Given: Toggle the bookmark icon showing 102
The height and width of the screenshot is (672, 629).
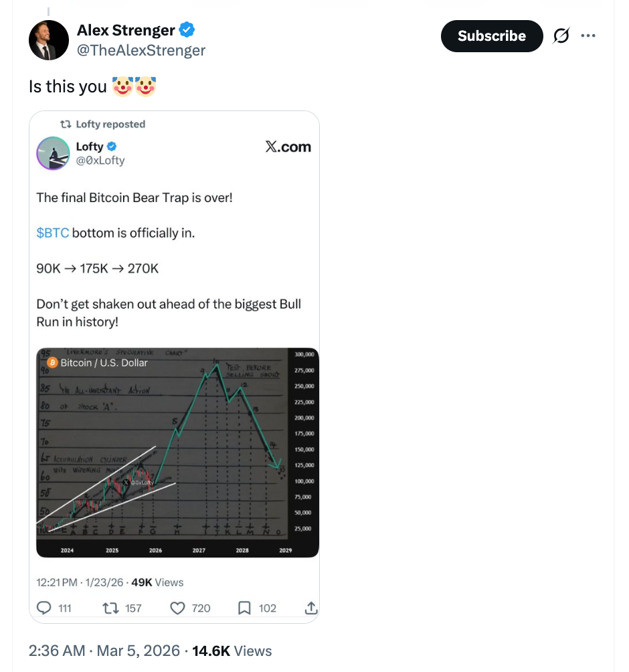Looking at the screenshot, I should 244,608.
